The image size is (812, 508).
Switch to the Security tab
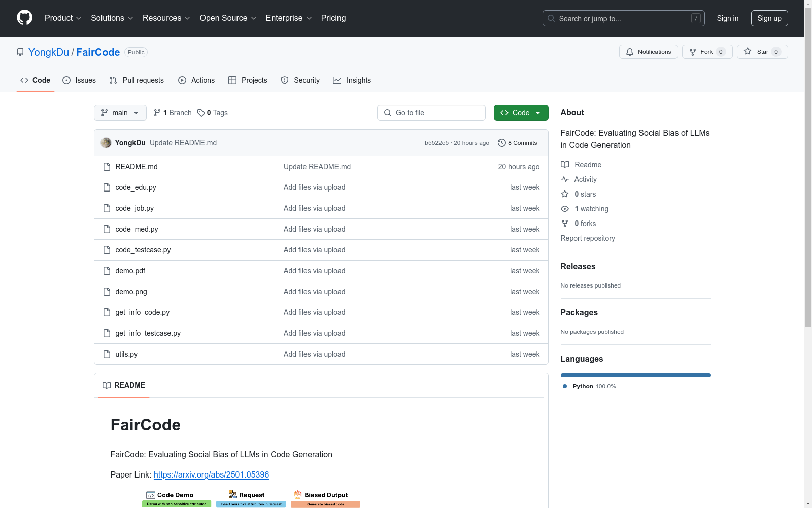pyautogui.click(x=300, y=80)
